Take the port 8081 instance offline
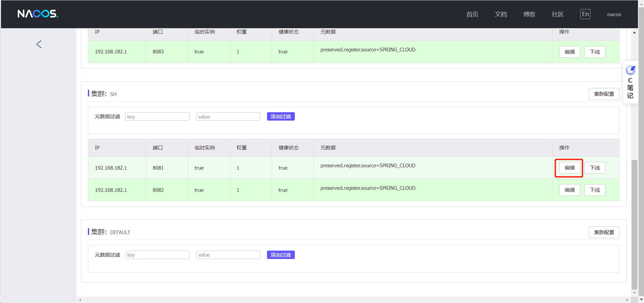The image size is (644, 303). (595, 168)
